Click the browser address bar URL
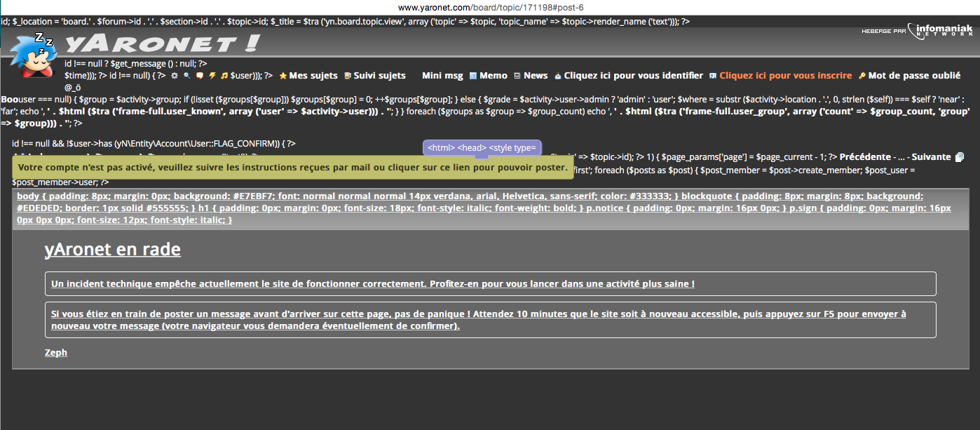Viewport: 980px width, 430px height. [491, 7]
